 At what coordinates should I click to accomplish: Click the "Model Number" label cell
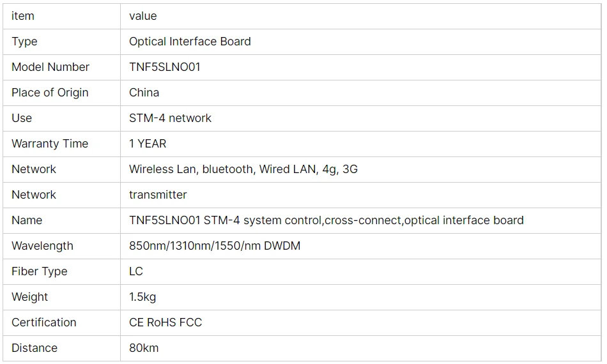[50, 67]
